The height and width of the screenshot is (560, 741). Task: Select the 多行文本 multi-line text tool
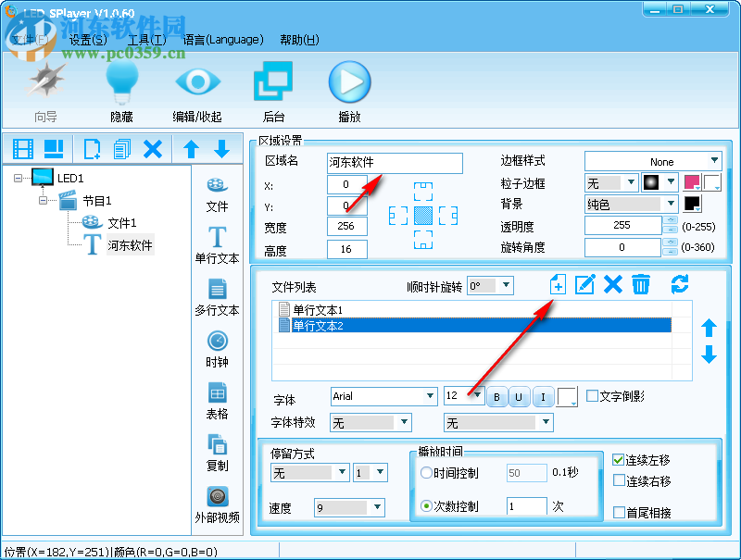217,296
